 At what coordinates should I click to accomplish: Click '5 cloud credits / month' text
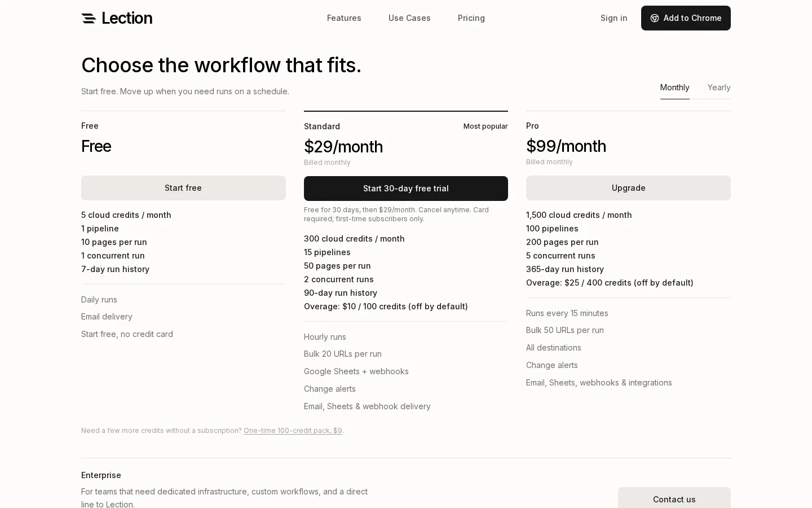[126, 215]
